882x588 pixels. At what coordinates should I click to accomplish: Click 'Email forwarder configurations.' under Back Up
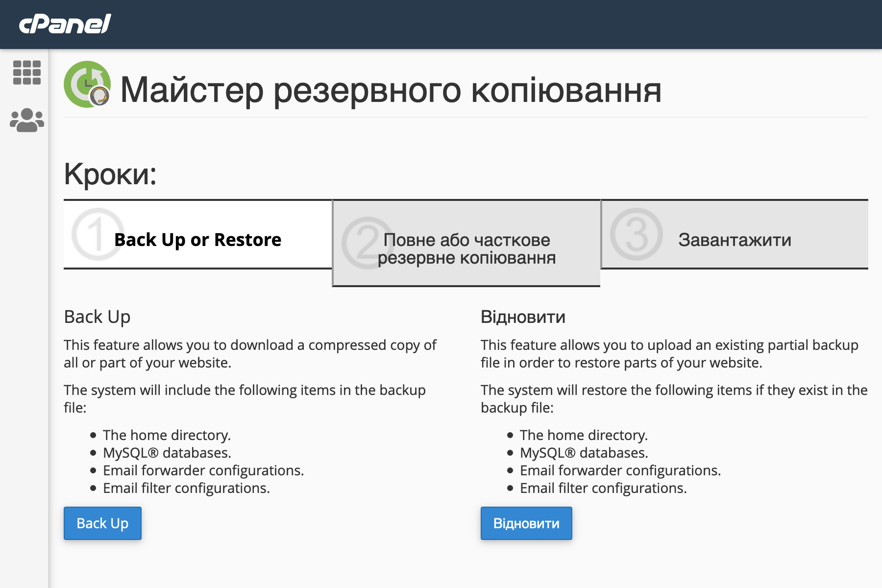click(x=203, y=470)
